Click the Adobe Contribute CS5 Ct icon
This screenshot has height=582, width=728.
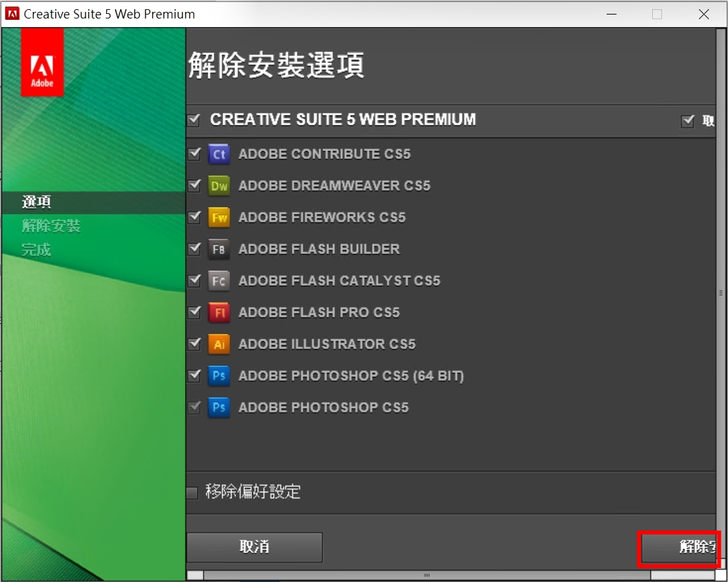pos(219,154)
